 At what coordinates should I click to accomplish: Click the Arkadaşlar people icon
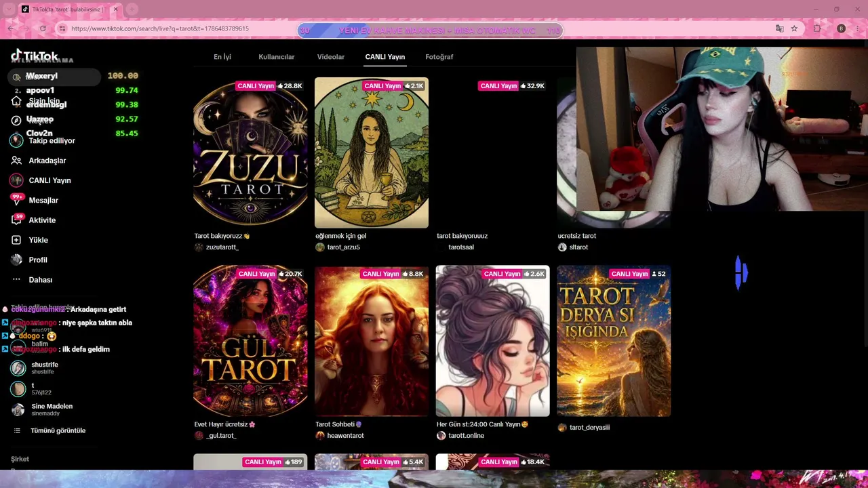(x=16, y=161)
